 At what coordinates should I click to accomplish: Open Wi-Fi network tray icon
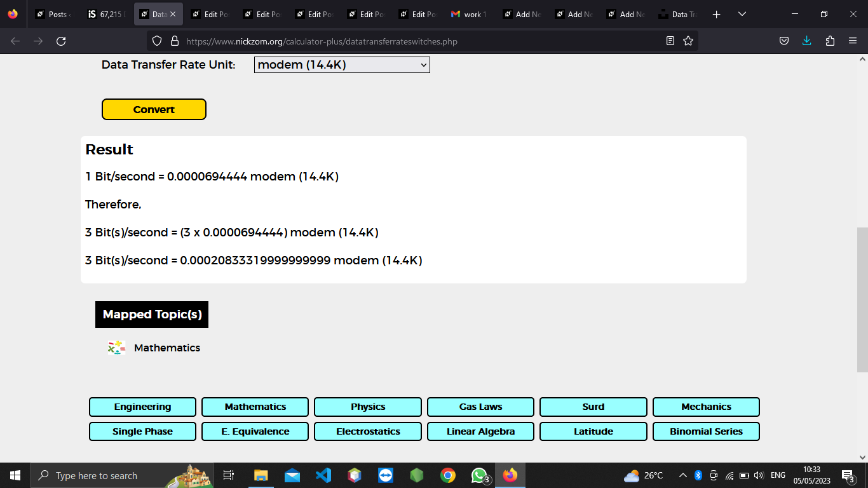pyautogui.click(x=729, y=475)
